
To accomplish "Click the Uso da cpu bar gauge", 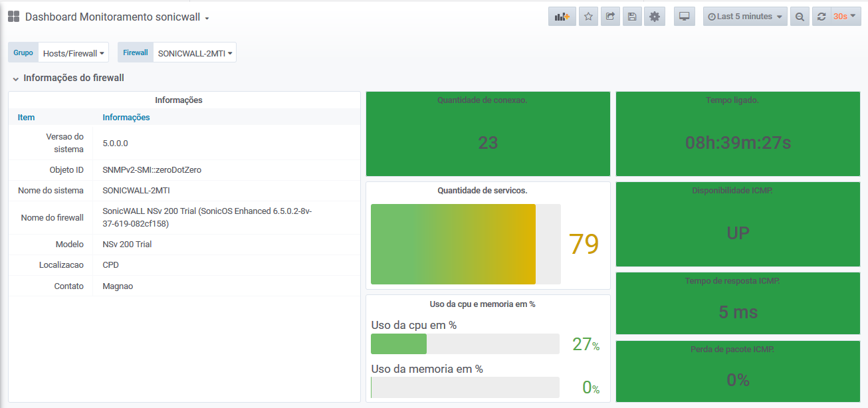I will pyautogui.click(x=465, y=344).
